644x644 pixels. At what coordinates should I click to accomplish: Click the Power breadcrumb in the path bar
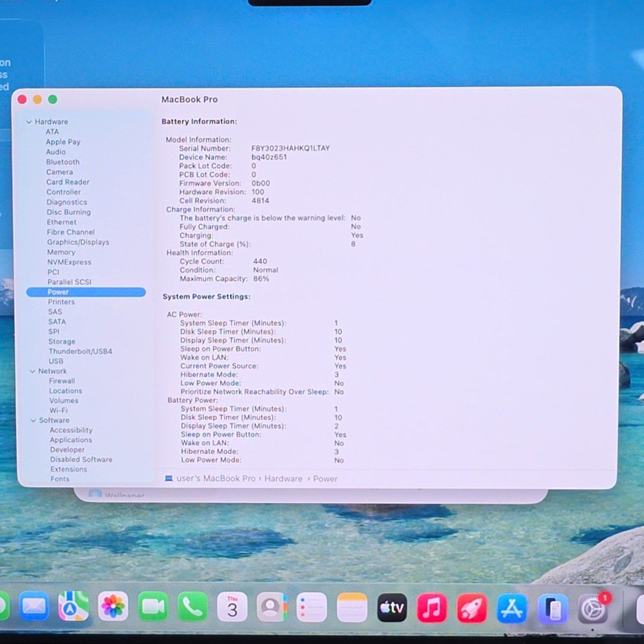[x=325, y=479]
